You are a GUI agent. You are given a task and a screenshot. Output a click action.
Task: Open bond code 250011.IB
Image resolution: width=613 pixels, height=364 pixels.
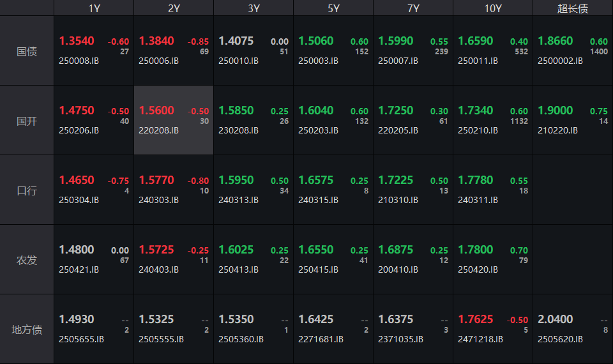[478, 61]
